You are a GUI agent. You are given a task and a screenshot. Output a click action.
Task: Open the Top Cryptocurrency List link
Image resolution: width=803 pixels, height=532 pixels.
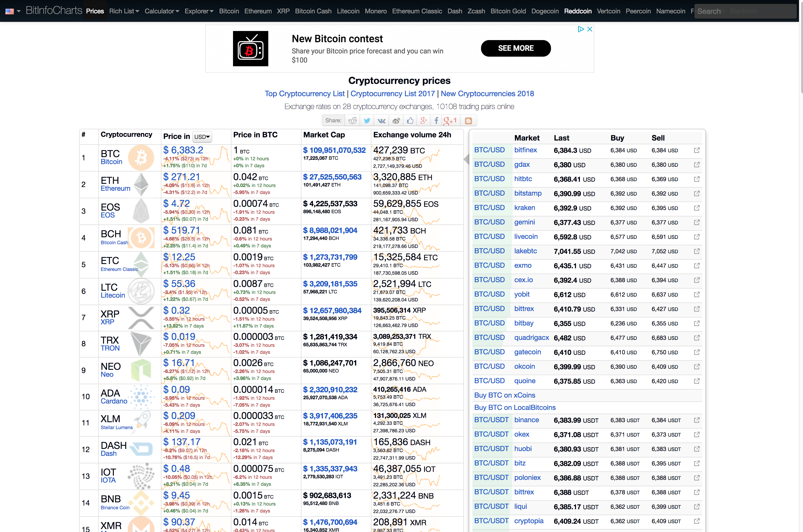[x=304, y=94]
